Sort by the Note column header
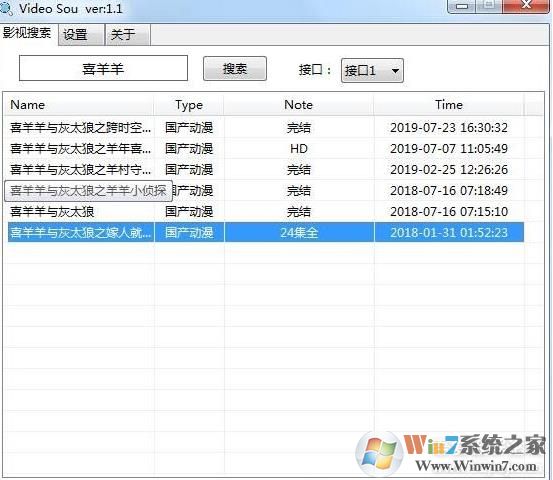 click(299, 105)
